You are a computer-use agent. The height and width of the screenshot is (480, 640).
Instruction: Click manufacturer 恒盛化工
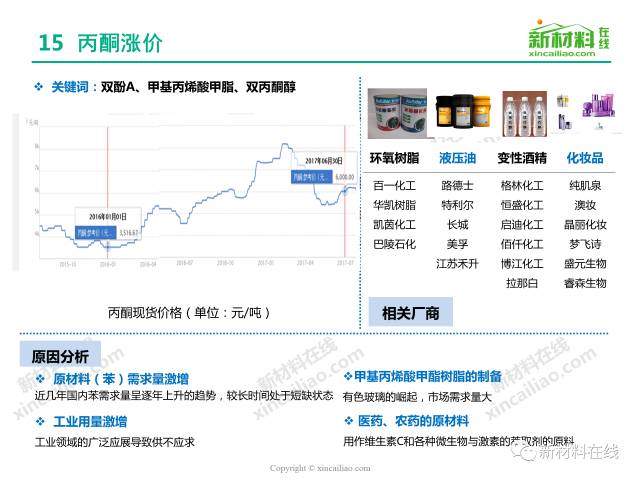pyautogui.click(x=522, y=205)
